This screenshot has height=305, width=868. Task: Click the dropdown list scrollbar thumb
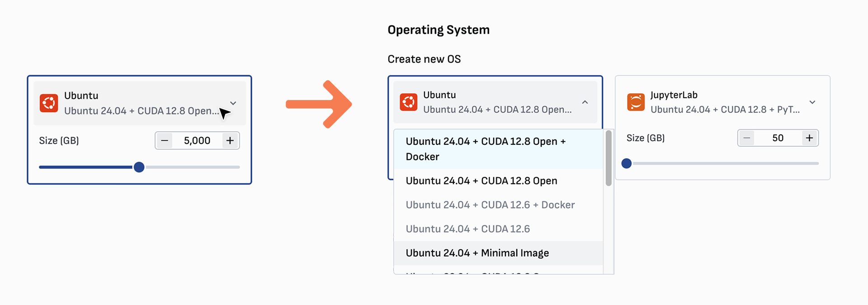pos(609,158)
